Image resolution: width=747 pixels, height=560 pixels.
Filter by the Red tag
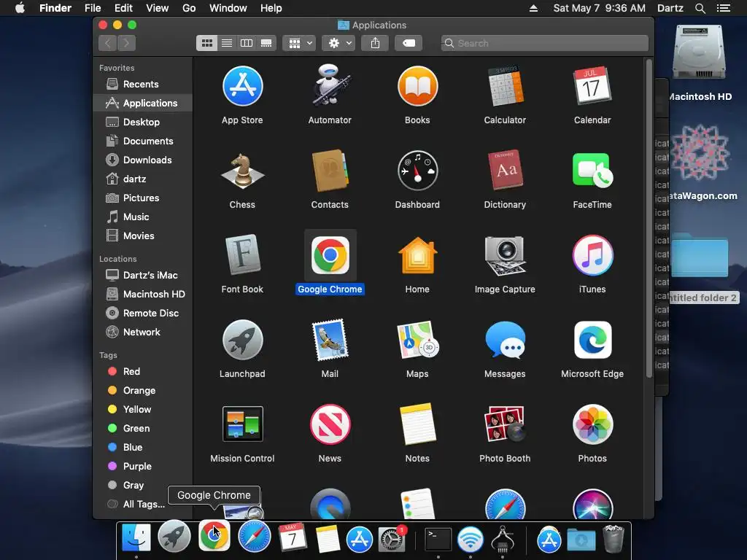143,371
